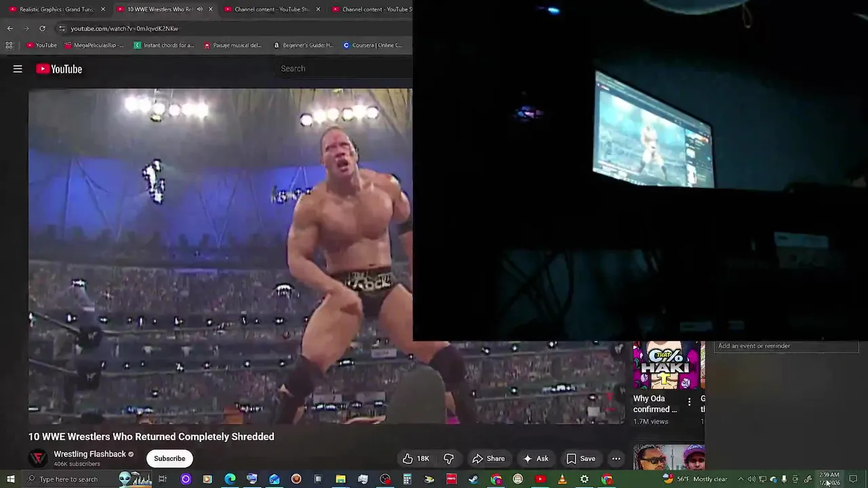The image size is (868, 488).
Task: Click the YouTube logo to go home
Action: click(x=59, y=68)
